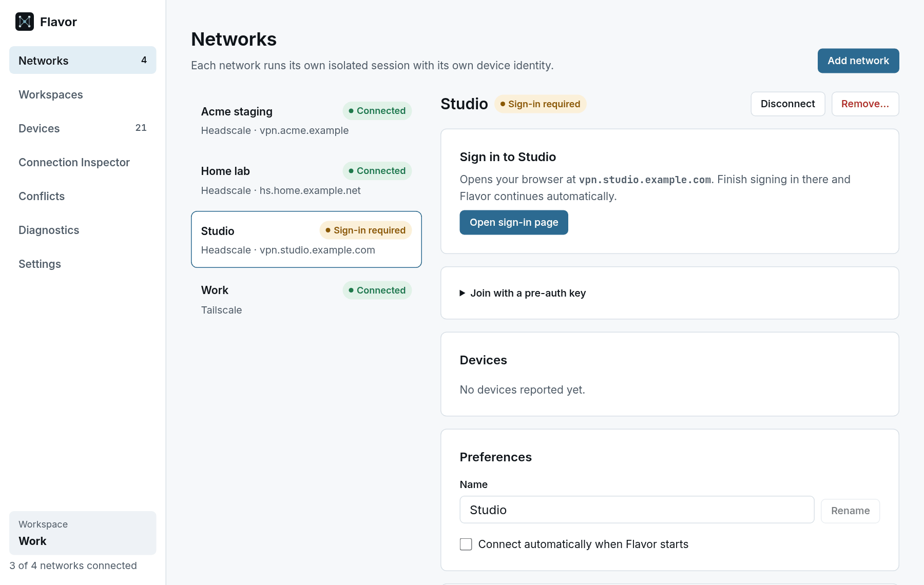Viewport: 924px width, 585px height.
Task: Open the Networks sidebar section
Action: 83,60
